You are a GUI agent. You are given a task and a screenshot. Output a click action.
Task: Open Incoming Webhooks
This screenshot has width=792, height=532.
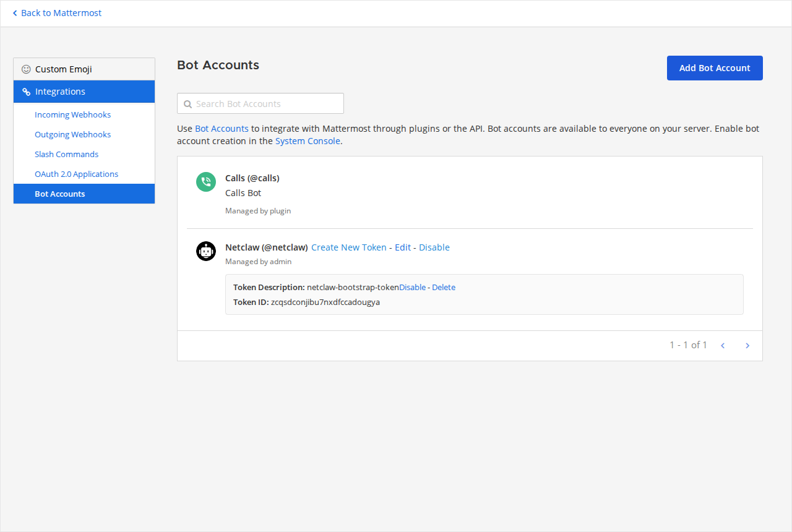[x=72, y=114]
